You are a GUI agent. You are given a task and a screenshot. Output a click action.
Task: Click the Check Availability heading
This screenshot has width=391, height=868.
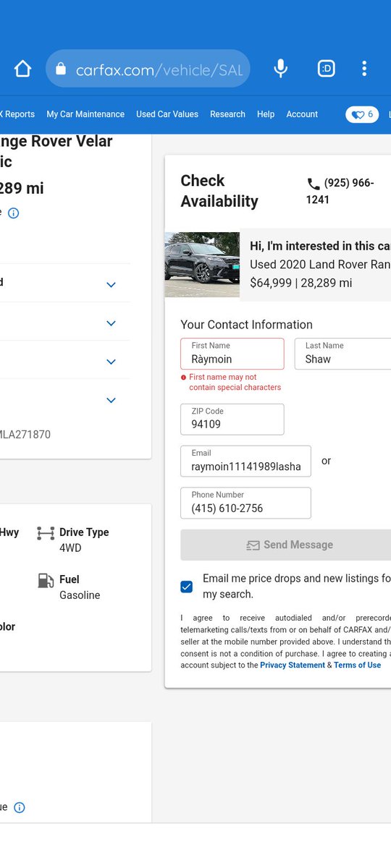(x=219, y=191)
